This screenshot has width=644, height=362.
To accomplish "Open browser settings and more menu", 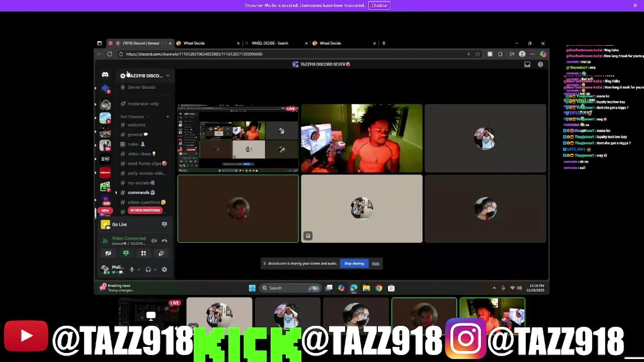I will (x=532, y=54).
